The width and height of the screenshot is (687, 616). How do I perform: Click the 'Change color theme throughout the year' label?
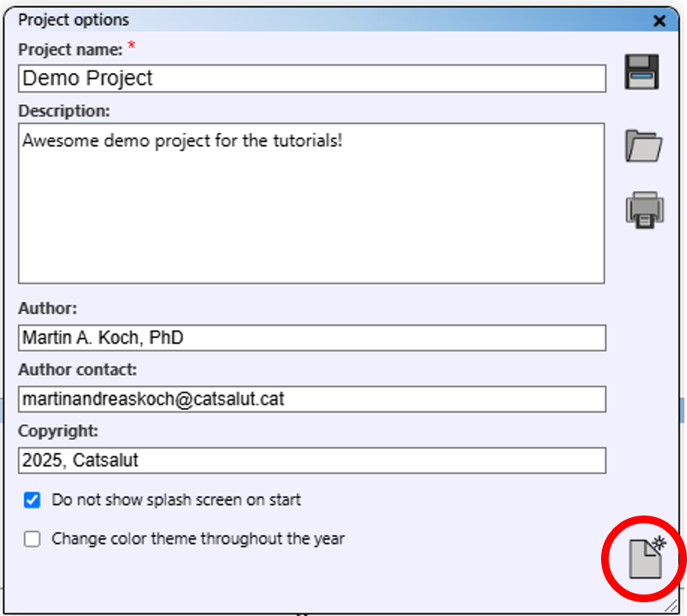198,540
